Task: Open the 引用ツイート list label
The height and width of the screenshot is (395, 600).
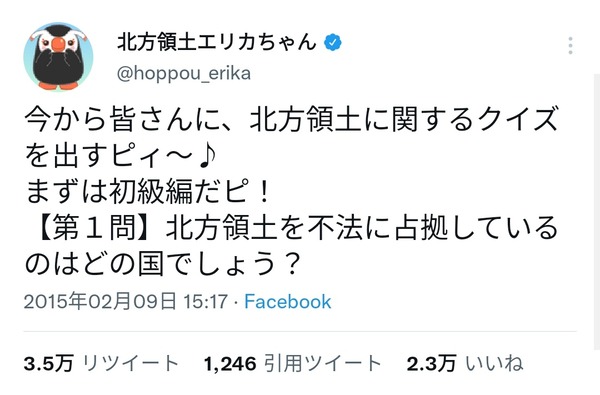Action: (x=323, y=363)
